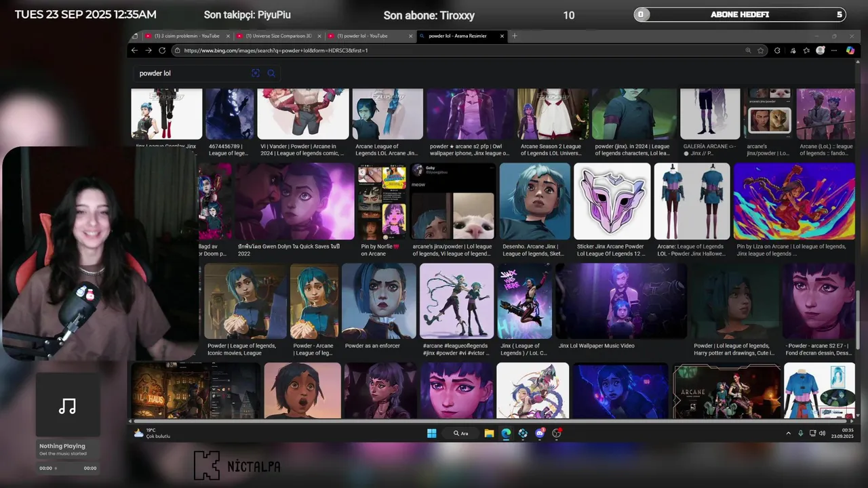Open 'Arcane: League of Legends LOL - Powder' costume image
Screen dimensions: 868x488
click(x=692, y=201)
